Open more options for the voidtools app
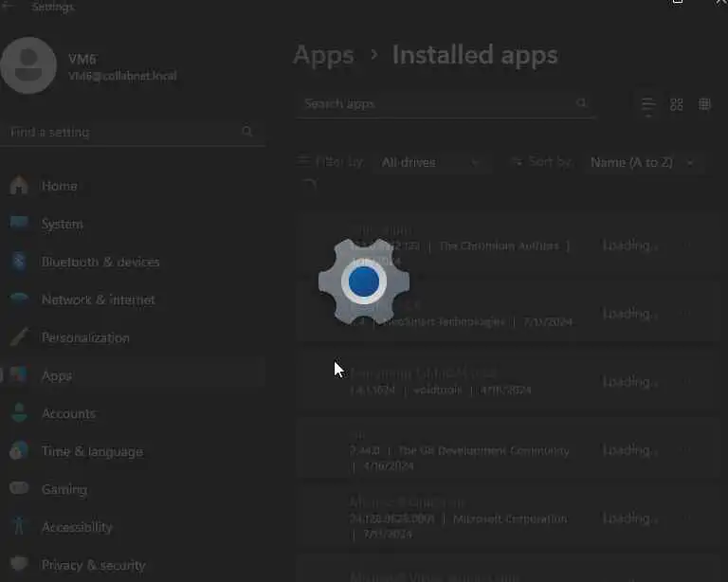Screen dimensions: 728x582 pyautogui.click(x=687, y=382)
